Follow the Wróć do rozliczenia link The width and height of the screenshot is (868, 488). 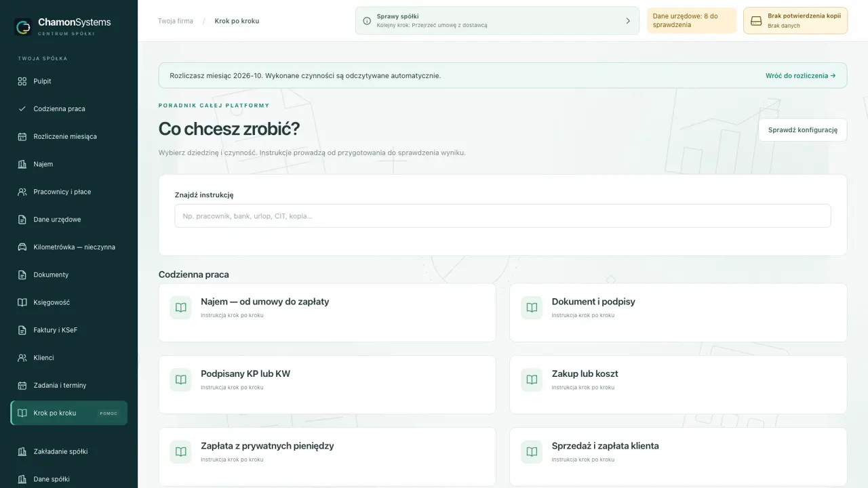(x=800, y=76)
